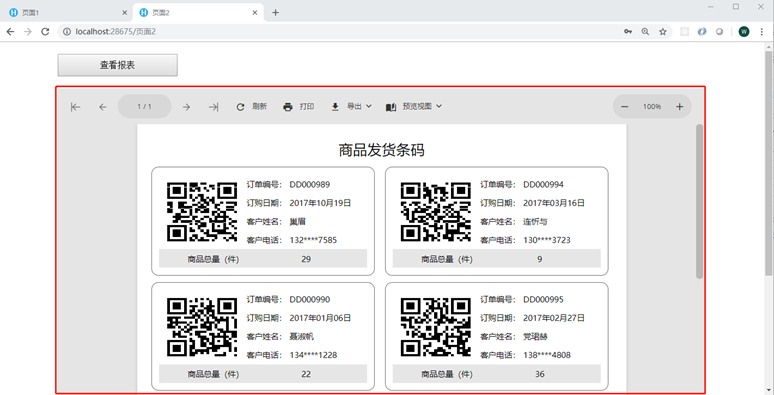Viewport: 774px width, 395px height.
Task: Open a new browser tab
Action: pyautogui.click(x=275, y=13)
